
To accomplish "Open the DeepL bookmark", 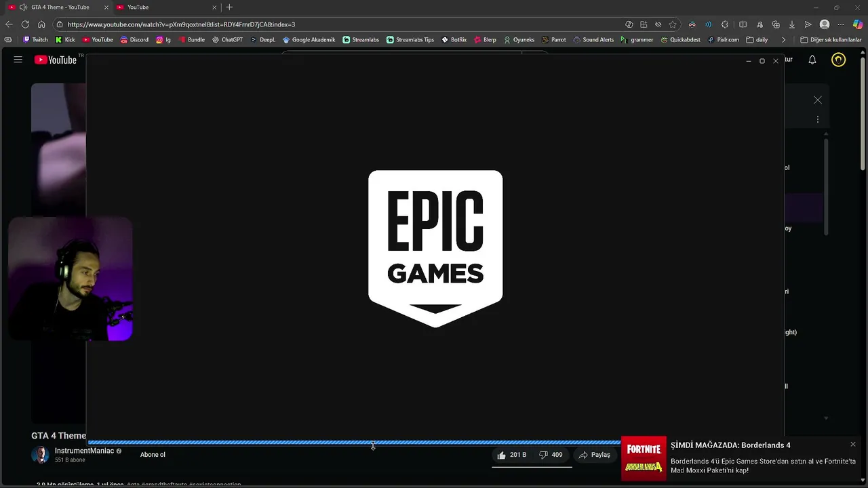I will tap(263, 39).
